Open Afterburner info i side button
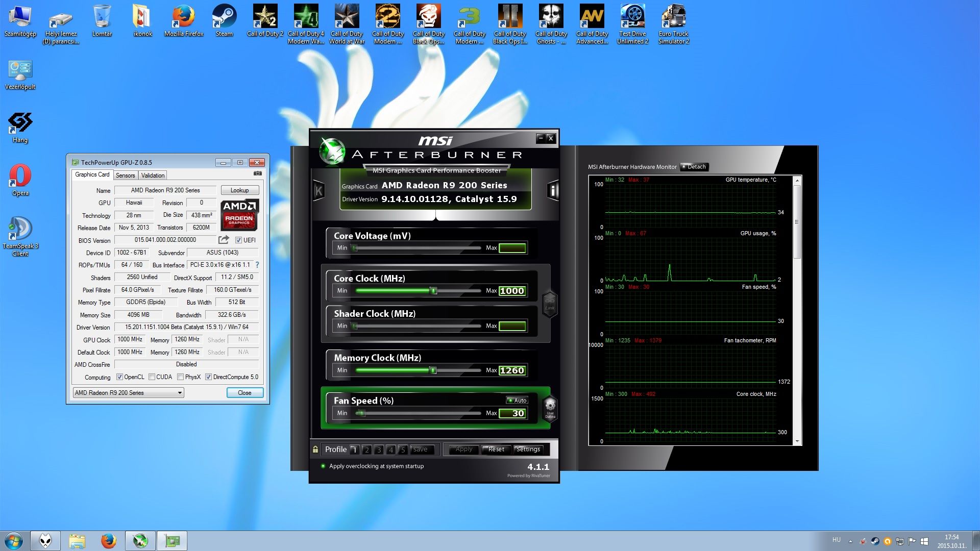Viewport: 980px width, 551px height. 553,191
